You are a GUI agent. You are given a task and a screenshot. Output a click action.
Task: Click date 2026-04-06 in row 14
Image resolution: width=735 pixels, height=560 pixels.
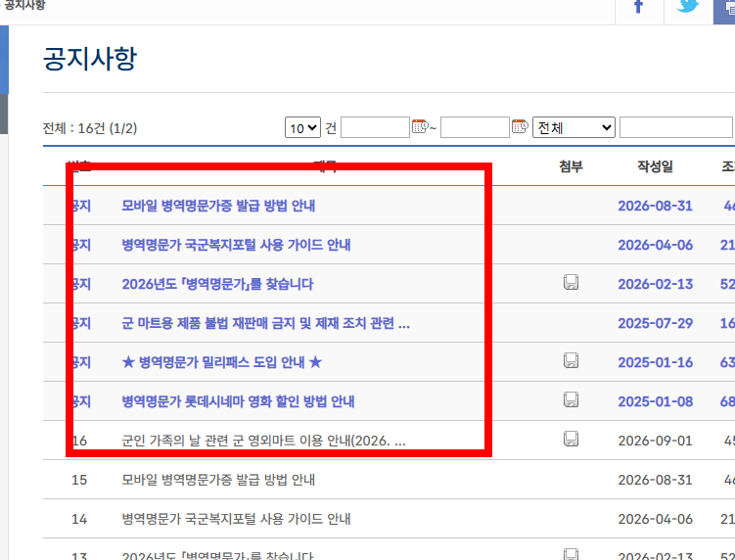tap(656, 519)
